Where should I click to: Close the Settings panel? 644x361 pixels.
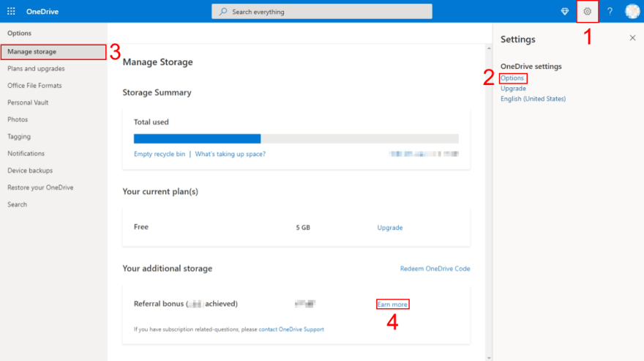click(632, 38)
